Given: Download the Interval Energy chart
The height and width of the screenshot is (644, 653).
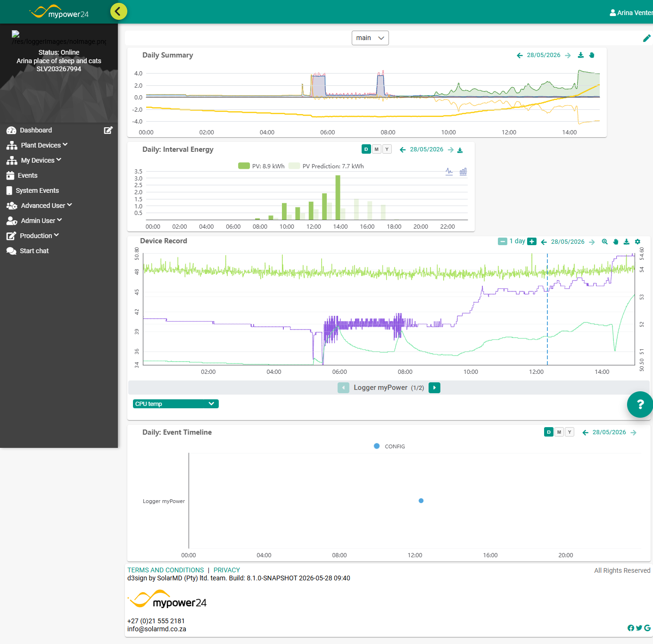Looking at the screenshot, I should click(x=460, y=150).
